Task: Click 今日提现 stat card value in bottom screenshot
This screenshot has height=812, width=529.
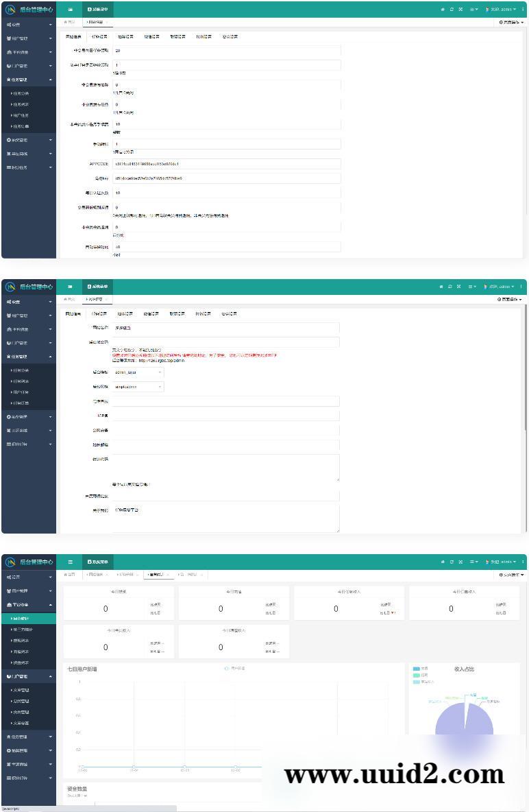Action: pyautogui.click(x=106, y=609)
